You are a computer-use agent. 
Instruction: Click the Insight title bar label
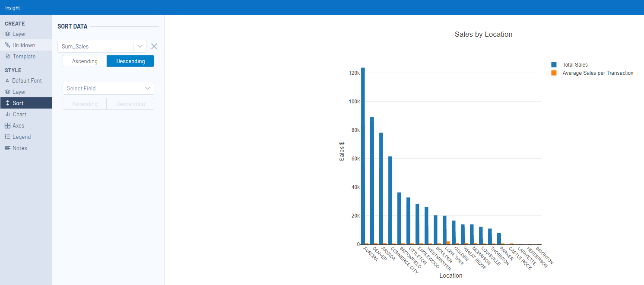12,7
